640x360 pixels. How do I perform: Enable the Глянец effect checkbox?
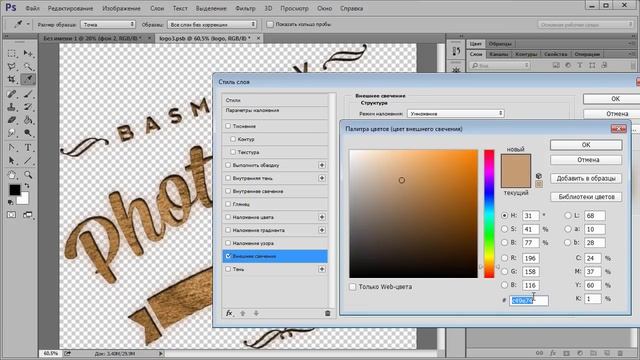point(228,204)
